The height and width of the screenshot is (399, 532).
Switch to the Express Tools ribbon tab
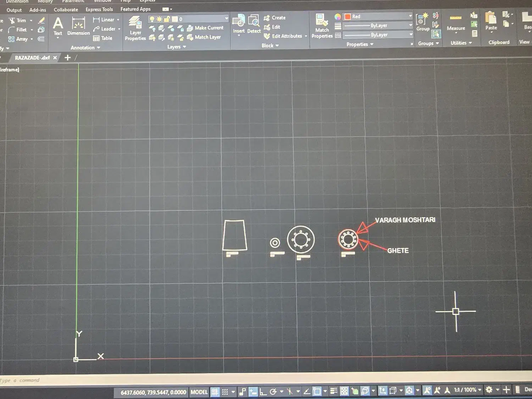pos(99,10)
